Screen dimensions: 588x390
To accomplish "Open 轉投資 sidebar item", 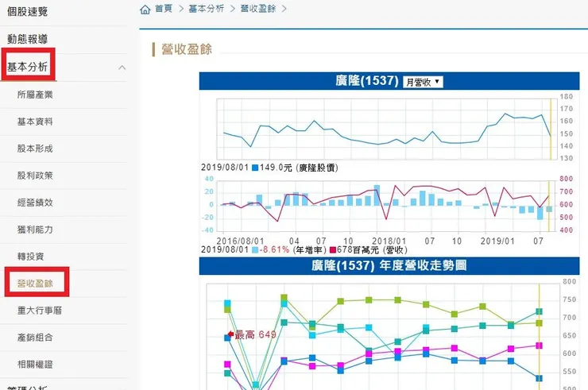I will point(30,257).
